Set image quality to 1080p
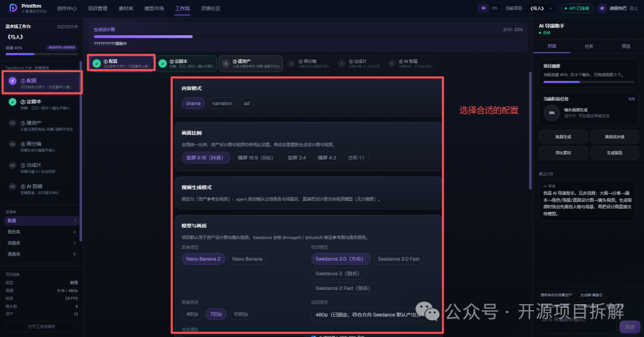The image size is (644, 337). tap(241, 314)
